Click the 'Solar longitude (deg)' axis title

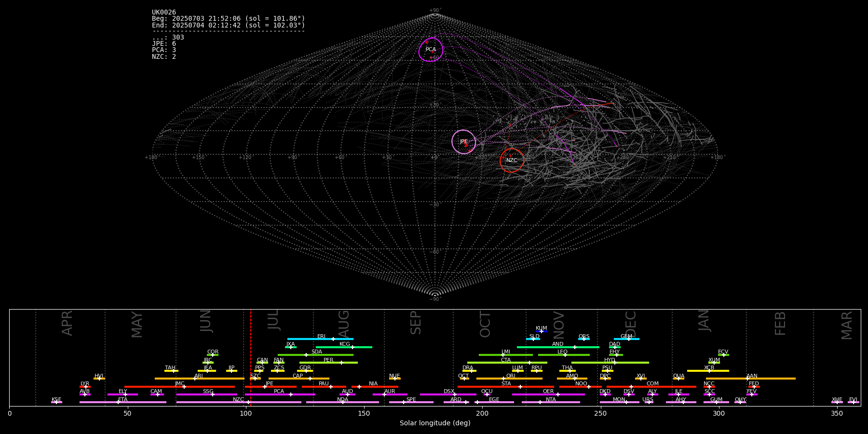click(435, 423)
